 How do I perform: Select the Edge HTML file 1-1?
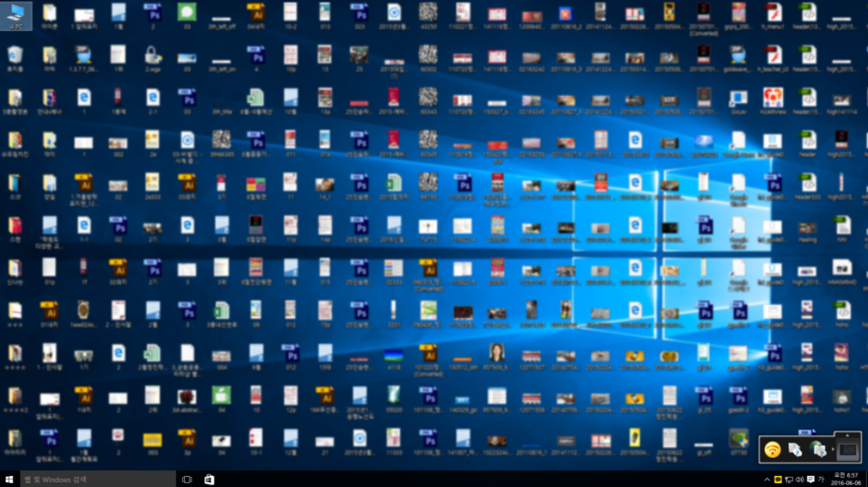(x=83, y=229)
